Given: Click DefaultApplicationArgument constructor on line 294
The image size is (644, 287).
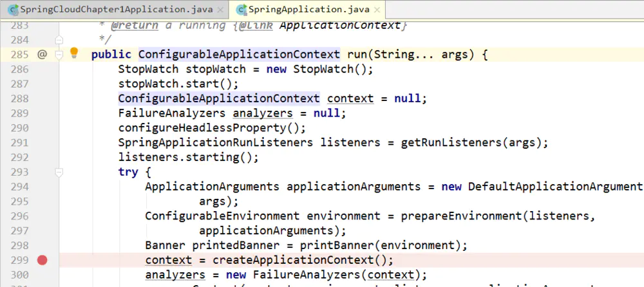Looking at the screenshot, I should pos(556,187).
